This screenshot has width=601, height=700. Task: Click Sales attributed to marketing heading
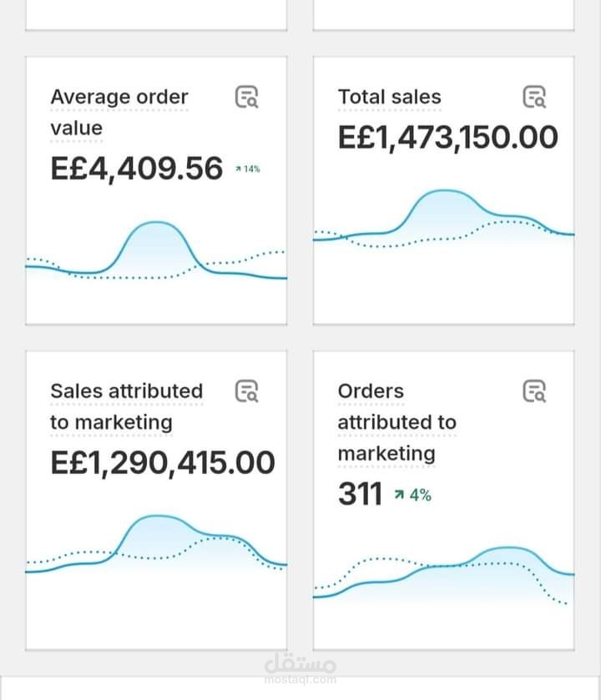[127, 406]
